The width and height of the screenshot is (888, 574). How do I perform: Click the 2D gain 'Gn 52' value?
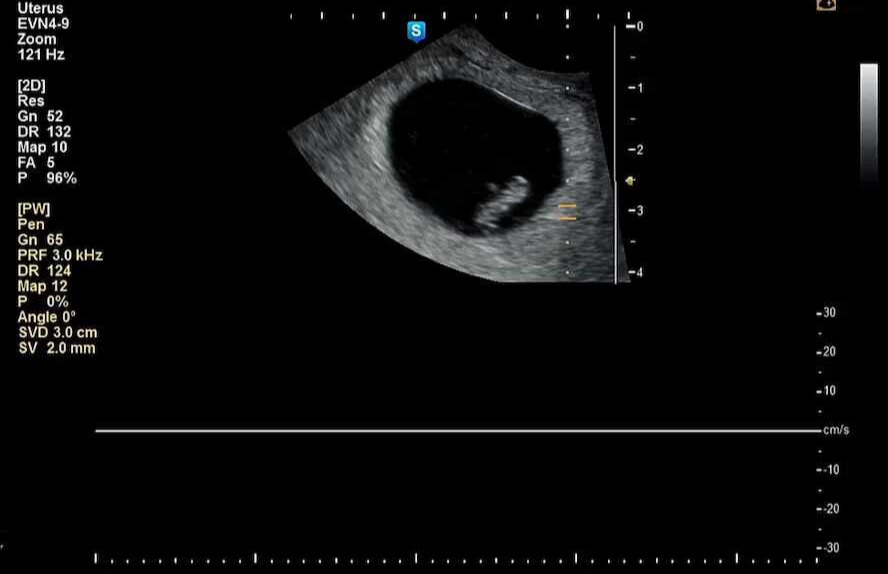[40, 116]
